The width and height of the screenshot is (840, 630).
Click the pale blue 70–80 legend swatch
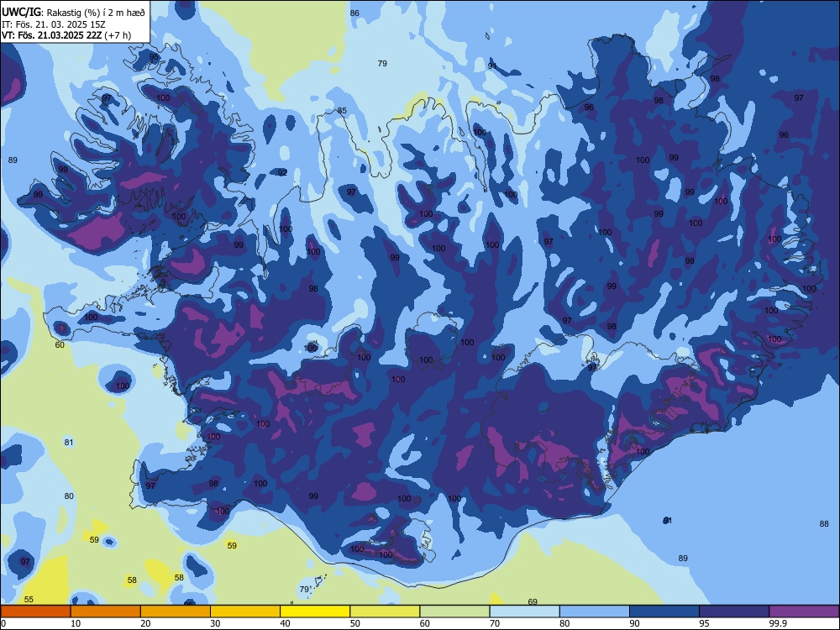pyautogui.click(x=524, y=612)
